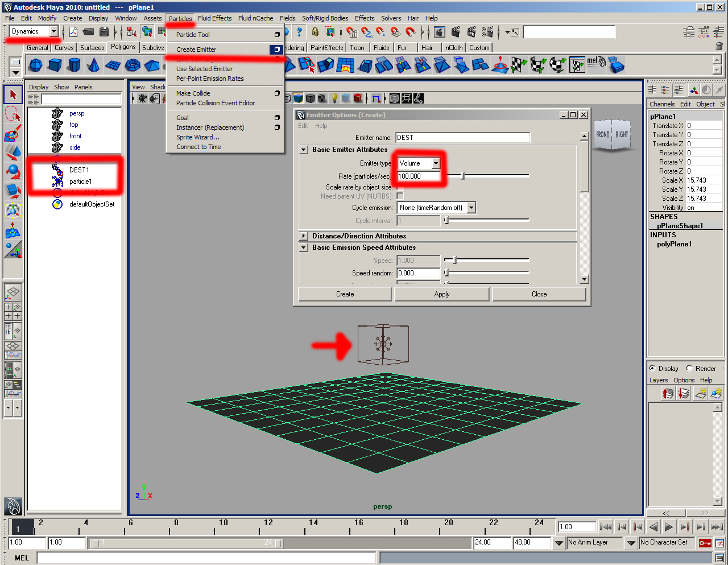Click the UV editor shelf icon
The image size is (728, 565).
577,65
